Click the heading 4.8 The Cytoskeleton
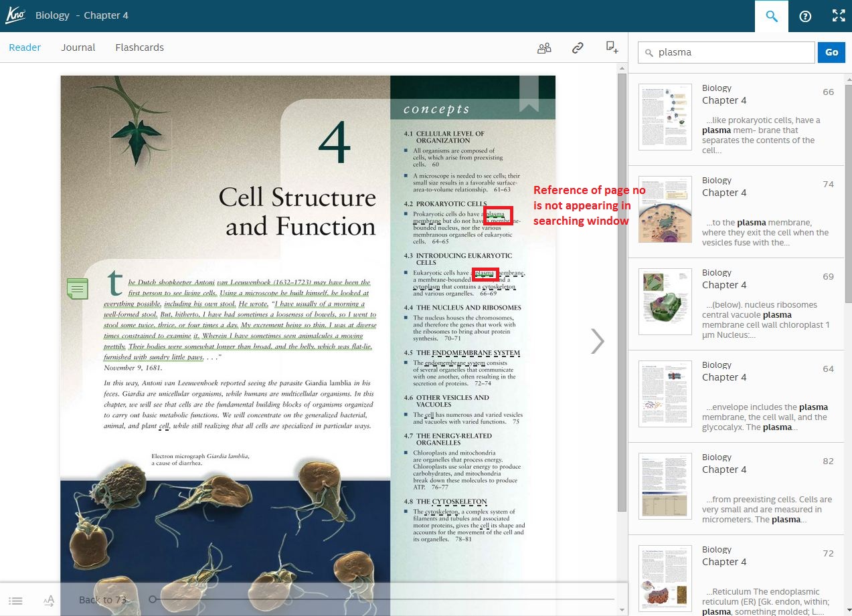The width and height of the screenshot is (852, 616). point(445,501)
